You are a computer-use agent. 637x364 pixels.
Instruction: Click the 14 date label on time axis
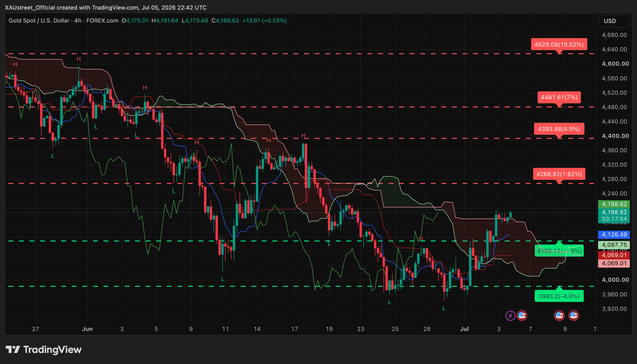[257, 329]
